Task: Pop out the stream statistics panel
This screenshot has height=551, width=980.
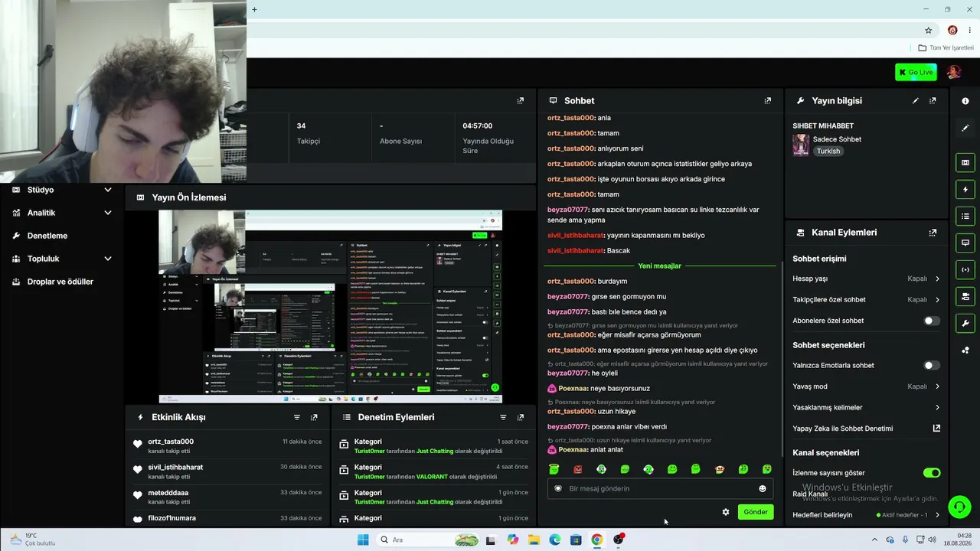Action: [x=521, y=100]
